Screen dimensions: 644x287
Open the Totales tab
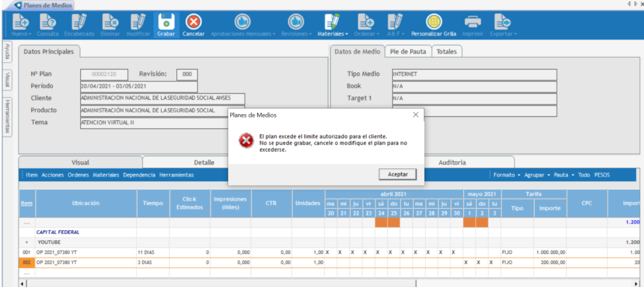[x=447, y=52]
